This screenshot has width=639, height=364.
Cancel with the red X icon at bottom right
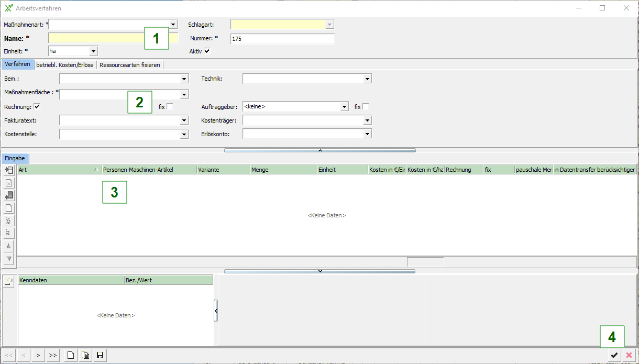(x=629, y=355)
